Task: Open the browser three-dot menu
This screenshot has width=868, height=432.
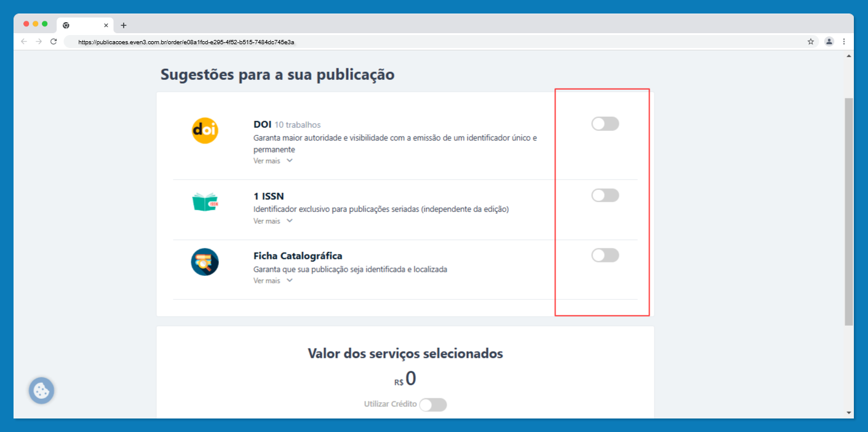Action: point(844,42)
